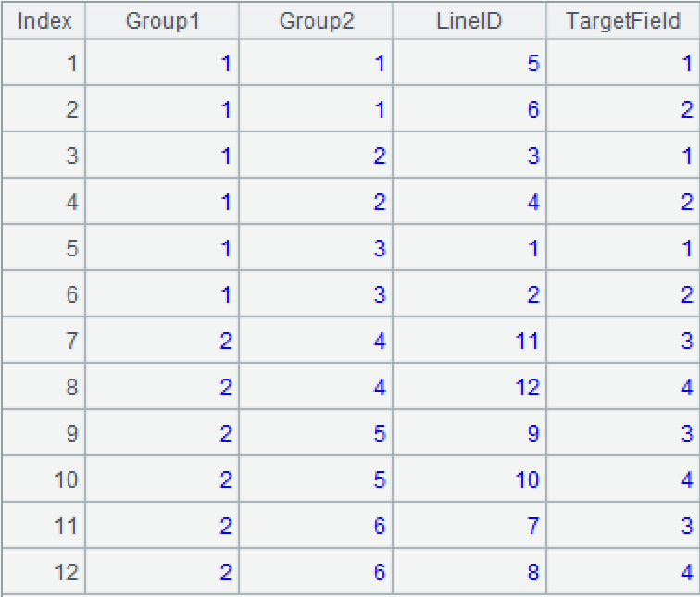The image size is (700, 597).
Task: Click TargetField cell in row 8
Action: 622,387
